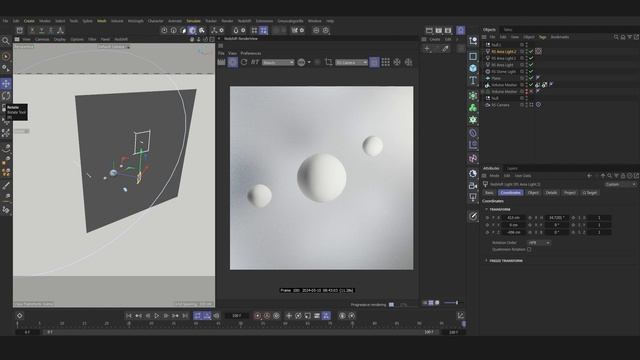This screenshot has width=640, height=360.
Task: Toggle RS Area Light.1 enable checkmark
Action: click(531, 58)
